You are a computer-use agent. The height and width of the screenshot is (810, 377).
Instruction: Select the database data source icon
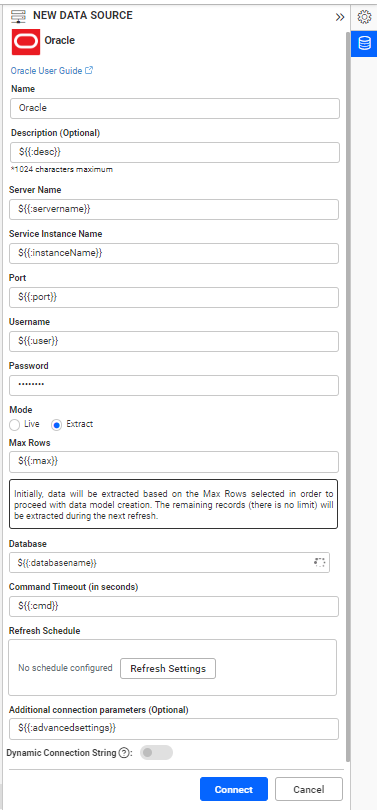[x=365, y=43]
